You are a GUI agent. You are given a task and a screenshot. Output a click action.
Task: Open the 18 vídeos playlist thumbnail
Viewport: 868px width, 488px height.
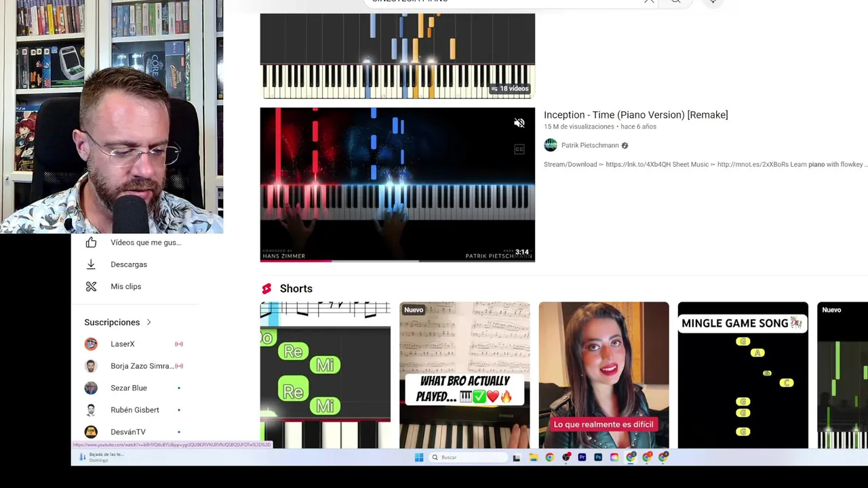click(397, 56)
